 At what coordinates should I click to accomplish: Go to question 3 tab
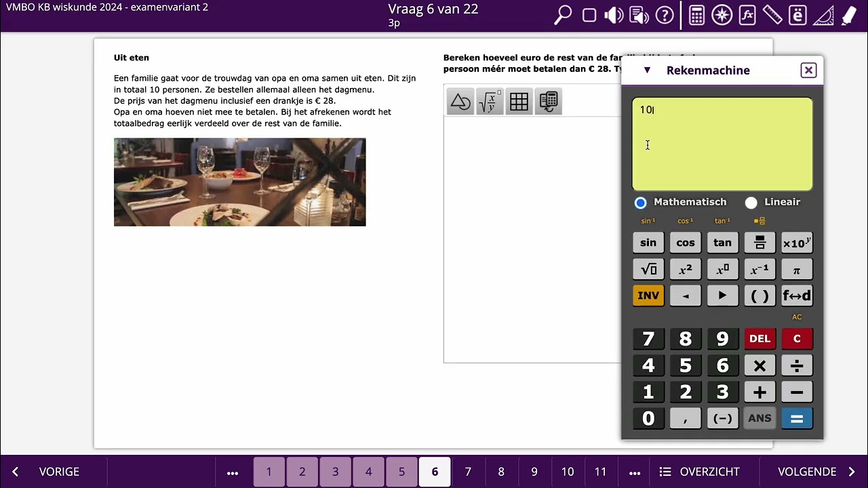coord(335,472)
